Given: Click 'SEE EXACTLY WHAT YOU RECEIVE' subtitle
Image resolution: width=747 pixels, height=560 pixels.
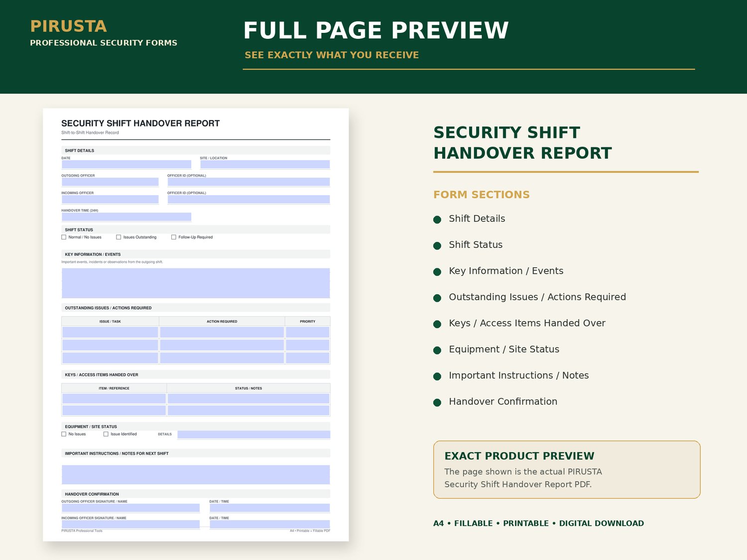Looking at the screenshot, I should (332, 55).
